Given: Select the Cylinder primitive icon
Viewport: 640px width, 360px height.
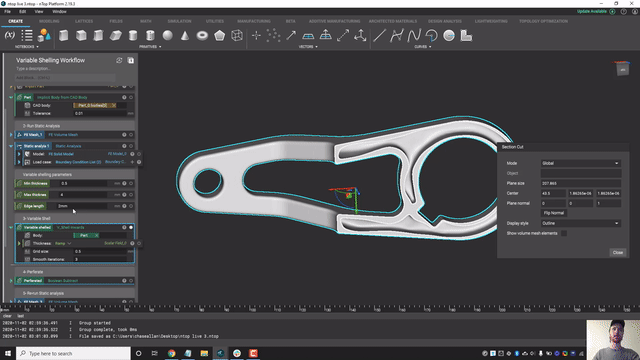Looking at the screenshot, I should (x=133, y=36).
